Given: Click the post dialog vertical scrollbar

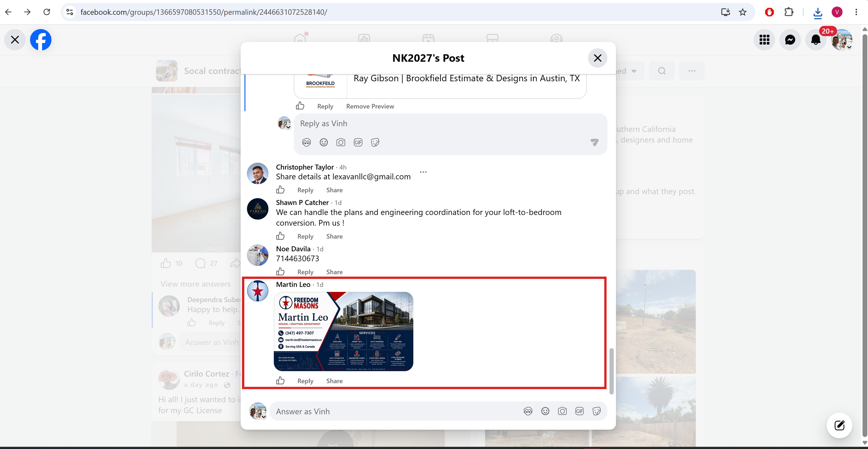Looking at the screenshot, I should click(x=611, y=371).
